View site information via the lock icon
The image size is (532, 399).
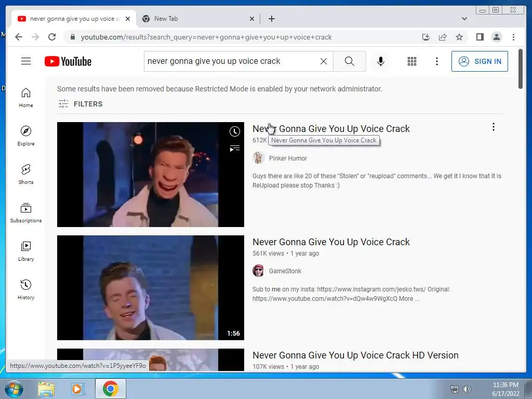click(72, 37)
